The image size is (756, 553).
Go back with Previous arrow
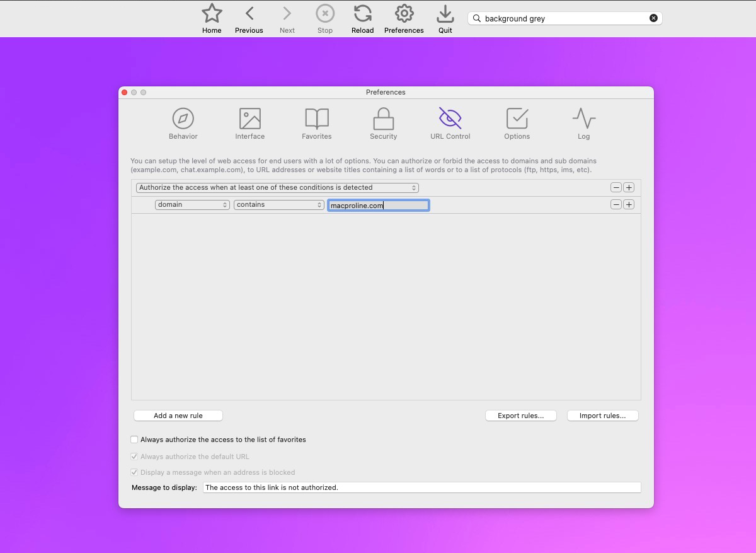pyautogui.click(x=249, y=13)
